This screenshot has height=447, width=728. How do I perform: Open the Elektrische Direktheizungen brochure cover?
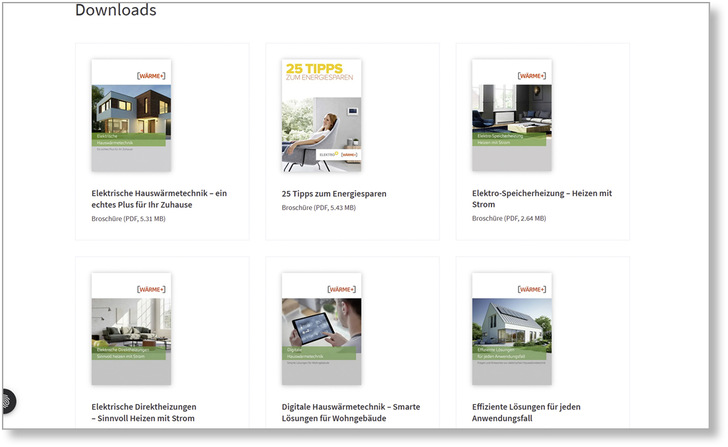coord(131,329)
